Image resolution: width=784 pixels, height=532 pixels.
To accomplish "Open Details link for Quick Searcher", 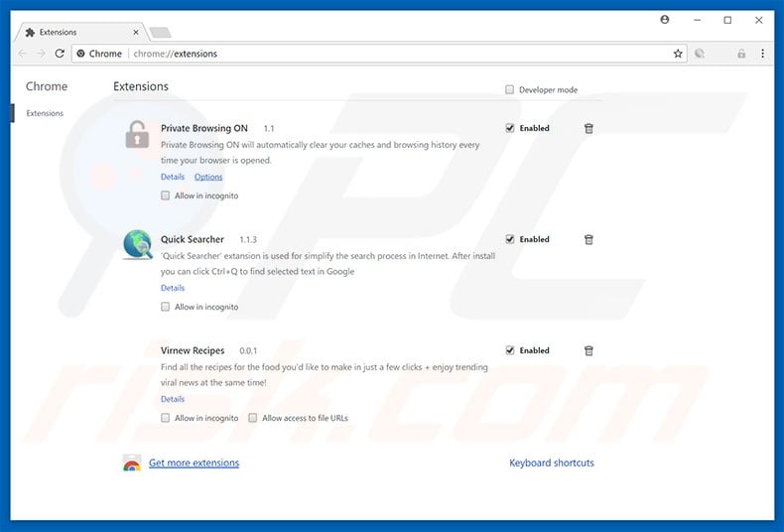I will pos(173,288).
